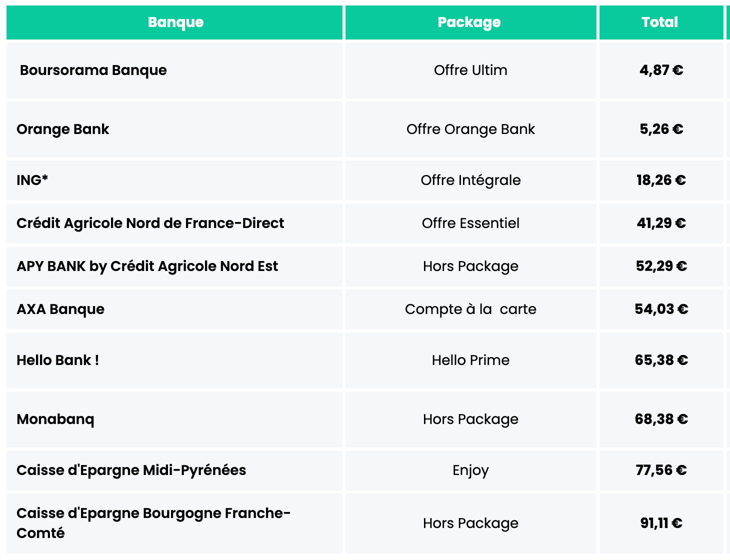Viewport: 730px width, 560px height.
Task: Select the Offre Intégrale package
Action: [x=470, y=180]
